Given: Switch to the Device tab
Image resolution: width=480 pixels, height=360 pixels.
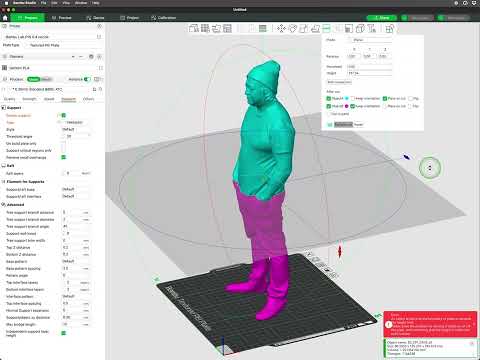Looking at the screenshot, I should (96, 18).
